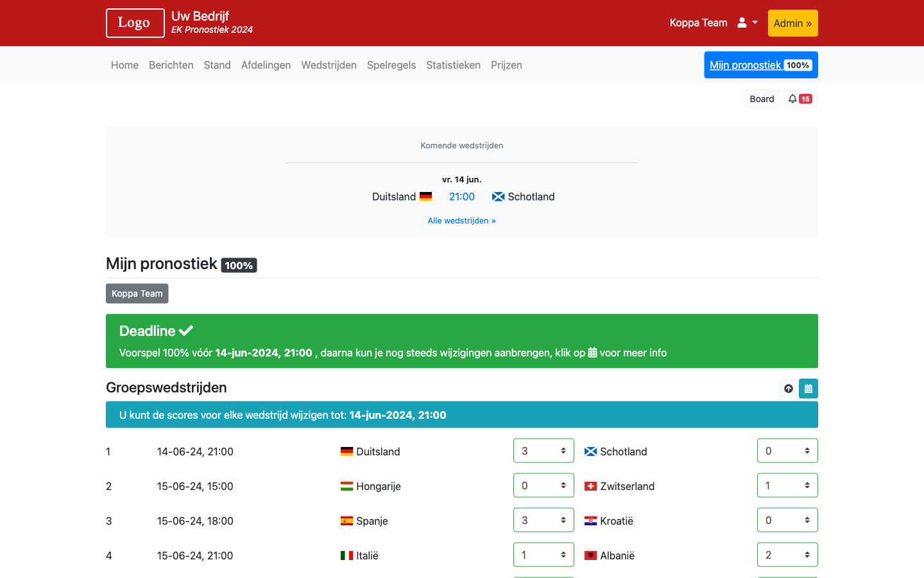Click the date text 15-06-24, 15:00
This screenshot has height=578, width=924.
coord(195,486)
